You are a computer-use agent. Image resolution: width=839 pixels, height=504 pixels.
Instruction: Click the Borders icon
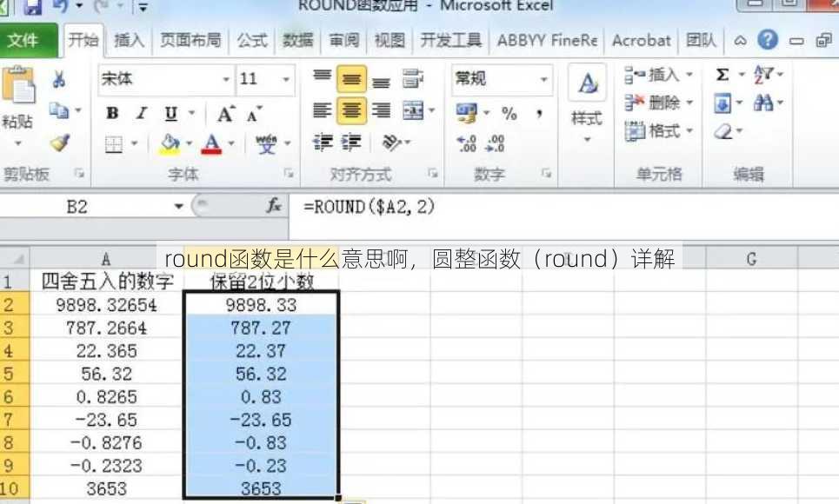[x=113, y=144]
